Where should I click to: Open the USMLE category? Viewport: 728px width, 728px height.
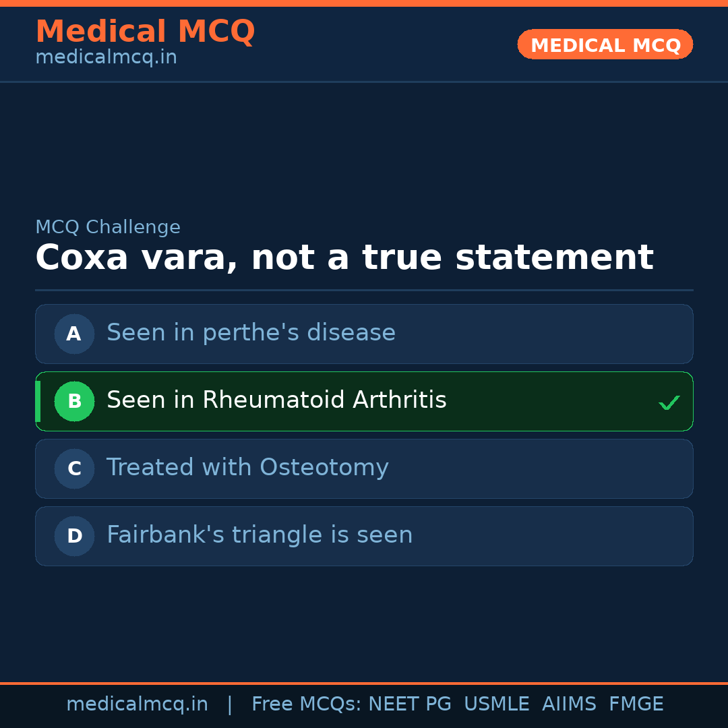[x=497, y=703]
